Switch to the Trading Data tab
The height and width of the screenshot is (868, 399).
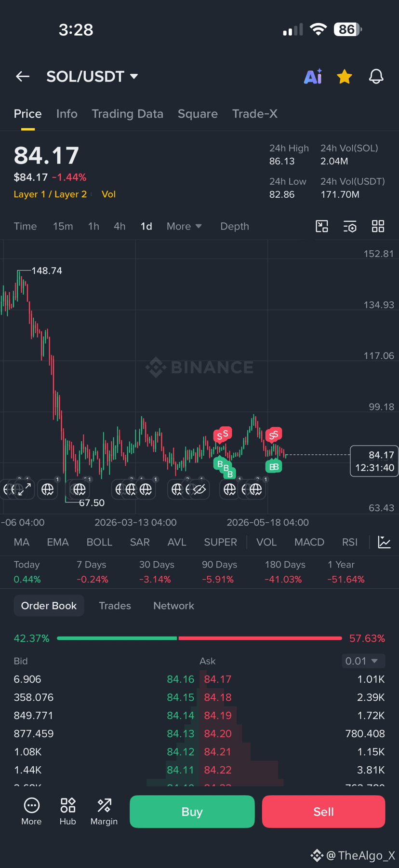(127, 114)
